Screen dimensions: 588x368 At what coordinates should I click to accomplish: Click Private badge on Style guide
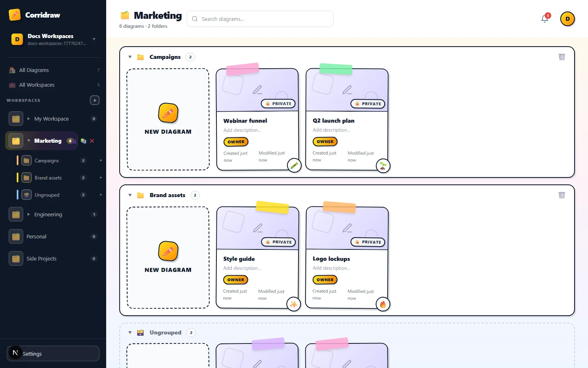(278, 242)
